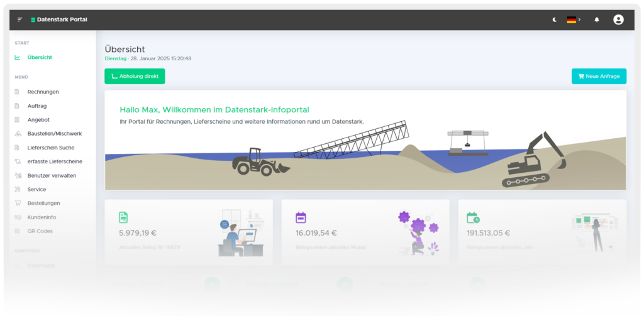
Task: Open QR Codes menu entry
Action: click(x=40, y=231)
